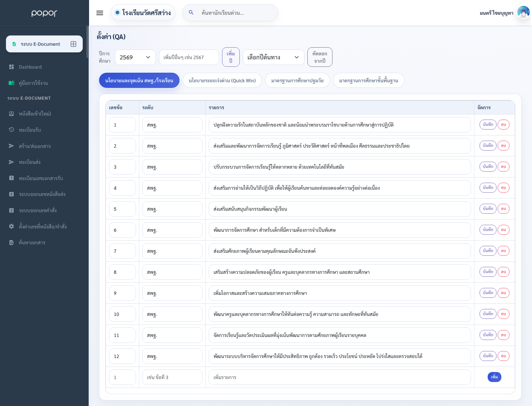Click ลบ for item 7
The width and height of the screenshot is (532, 406).
tap(504, 251)
